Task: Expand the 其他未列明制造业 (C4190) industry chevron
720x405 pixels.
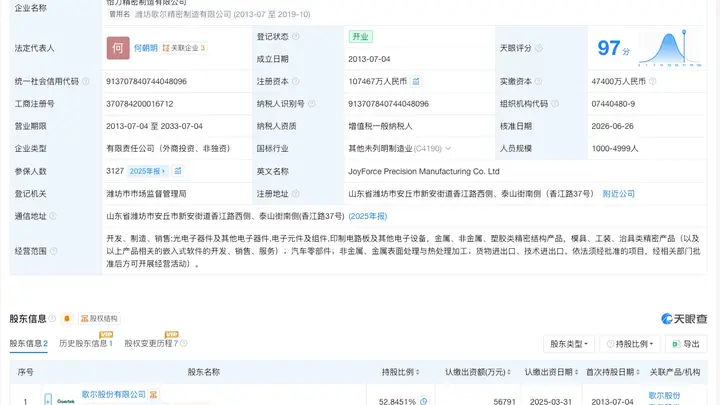Action: 448,148
